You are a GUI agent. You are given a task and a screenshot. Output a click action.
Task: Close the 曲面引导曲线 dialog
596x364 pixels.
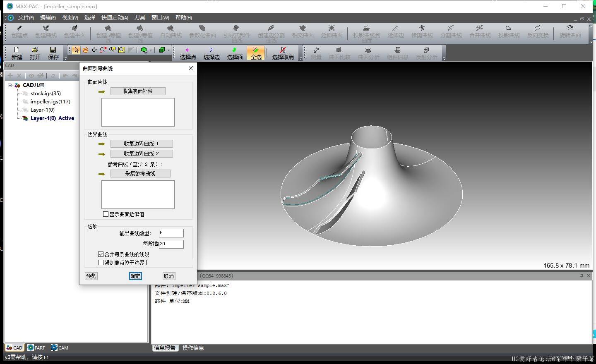point(191,68)
